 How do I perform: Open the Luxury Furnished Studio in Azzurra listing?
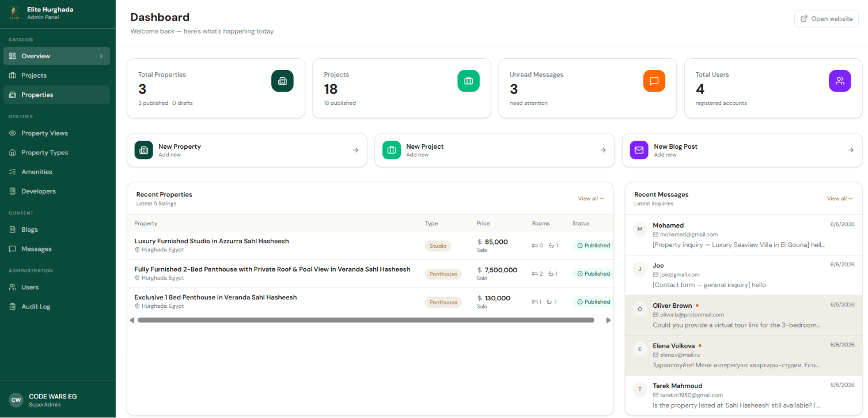point(211,241)
